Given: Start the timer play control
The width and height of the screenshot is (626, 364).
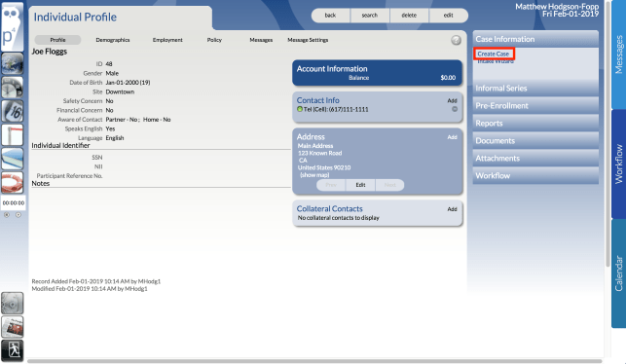Looking at the screenshot, I should tap(18, 215).
